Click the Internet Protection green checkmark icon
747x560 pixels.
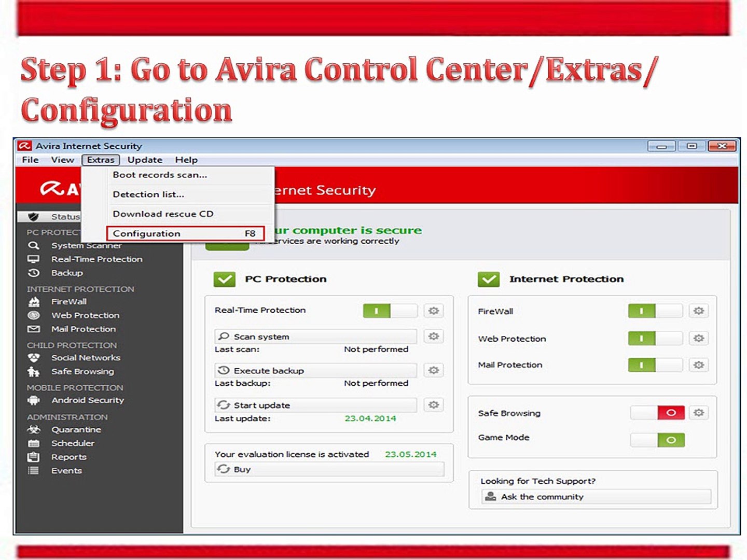click(x=489, y=279)
